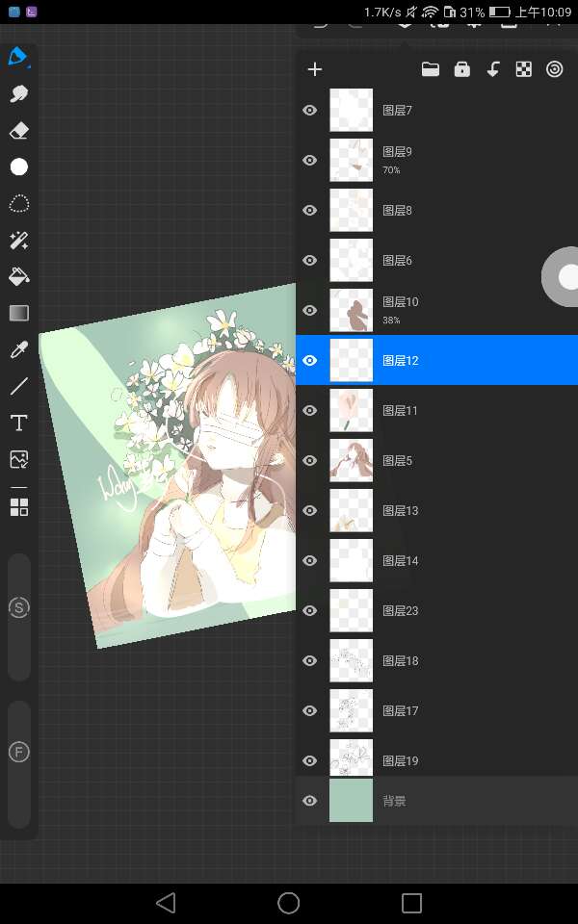
Task: Toggle visibility of 图层18
Action: (x=309, y=661)
